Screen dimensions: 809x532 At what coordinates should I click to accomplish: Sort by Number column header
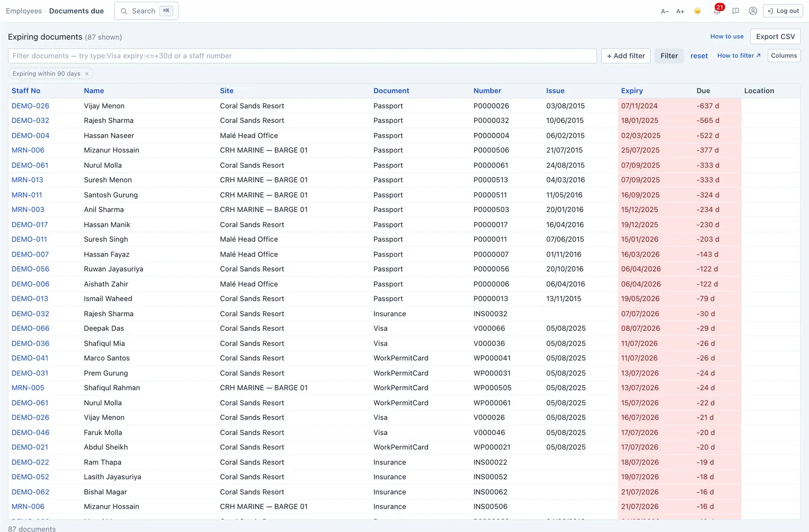click(487, 91)
